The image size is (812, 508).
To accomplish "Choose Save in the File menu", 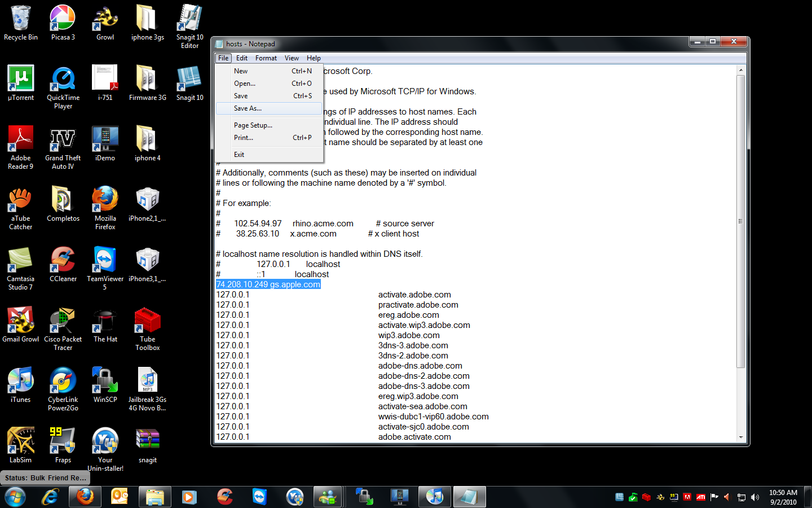I will [x=269, y=96].
